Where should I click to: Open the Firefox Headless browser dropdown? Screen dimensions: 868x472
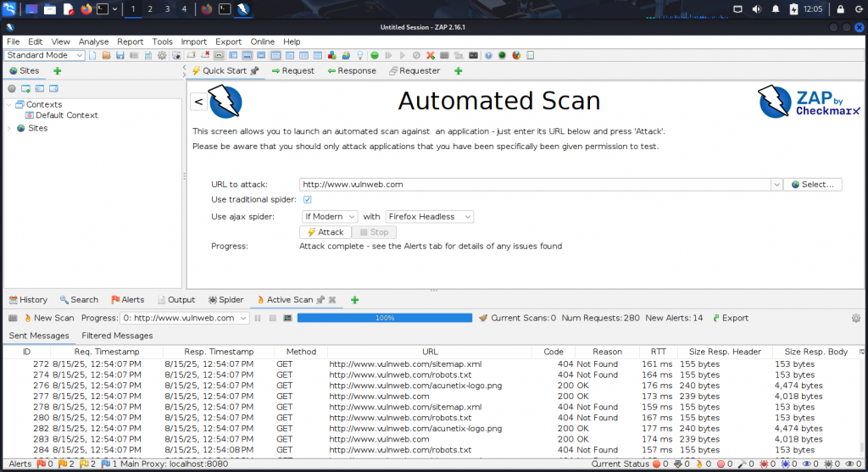click(429, 217)
